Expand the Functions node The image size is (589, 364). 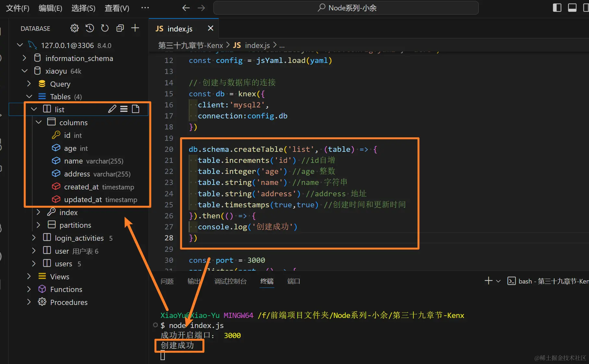click(29, 289)
